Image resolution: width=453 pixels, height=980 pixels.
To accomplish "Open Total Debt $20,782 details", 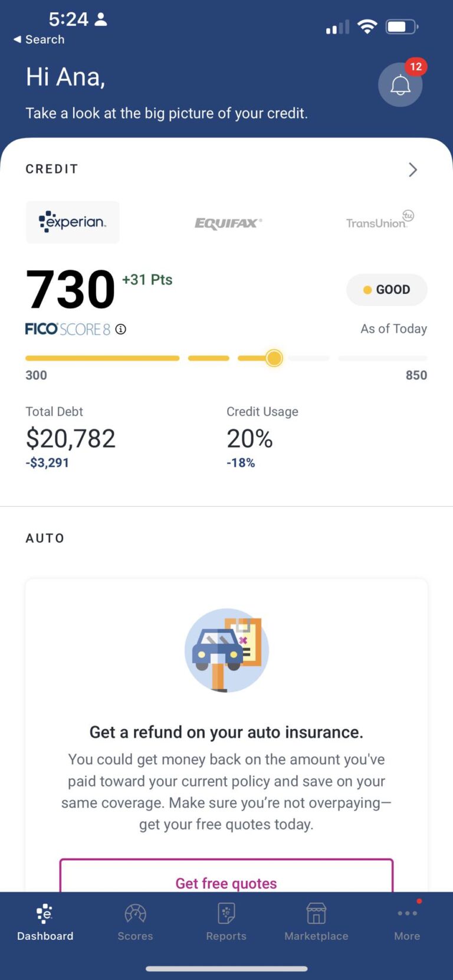I will click(x=71, y=437).
